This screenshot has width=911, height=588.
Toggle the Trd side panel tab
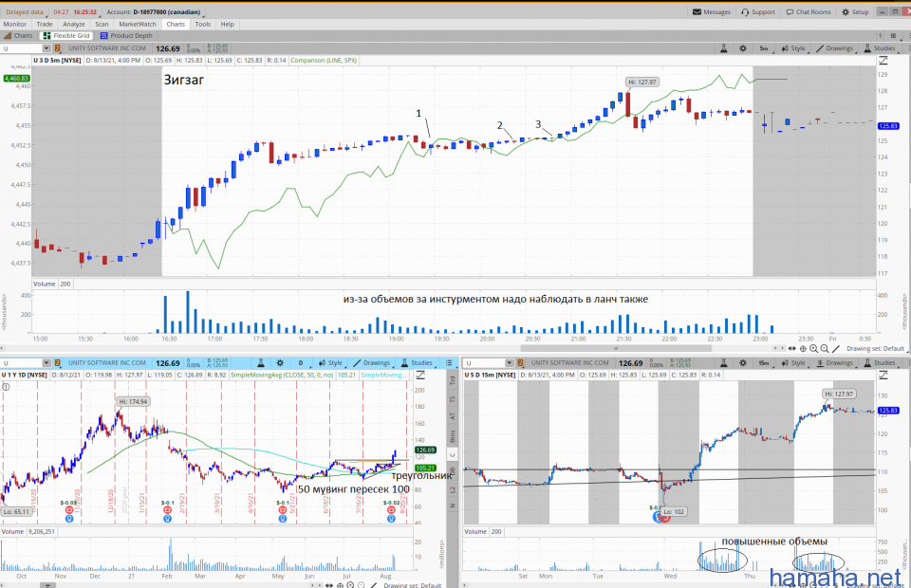pos(453,380)
